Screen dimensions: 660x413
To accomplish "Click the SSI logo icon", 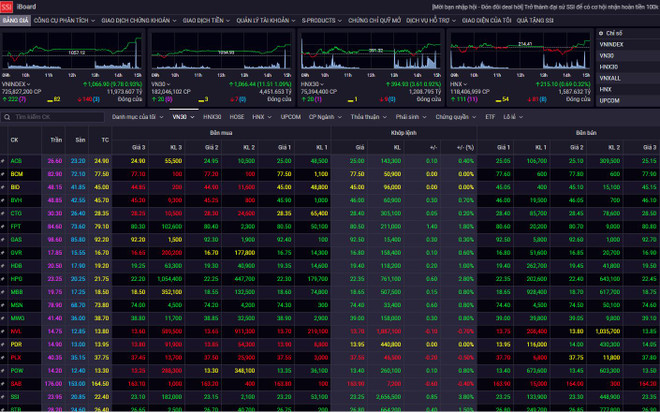I will click(x=6, y=6).
